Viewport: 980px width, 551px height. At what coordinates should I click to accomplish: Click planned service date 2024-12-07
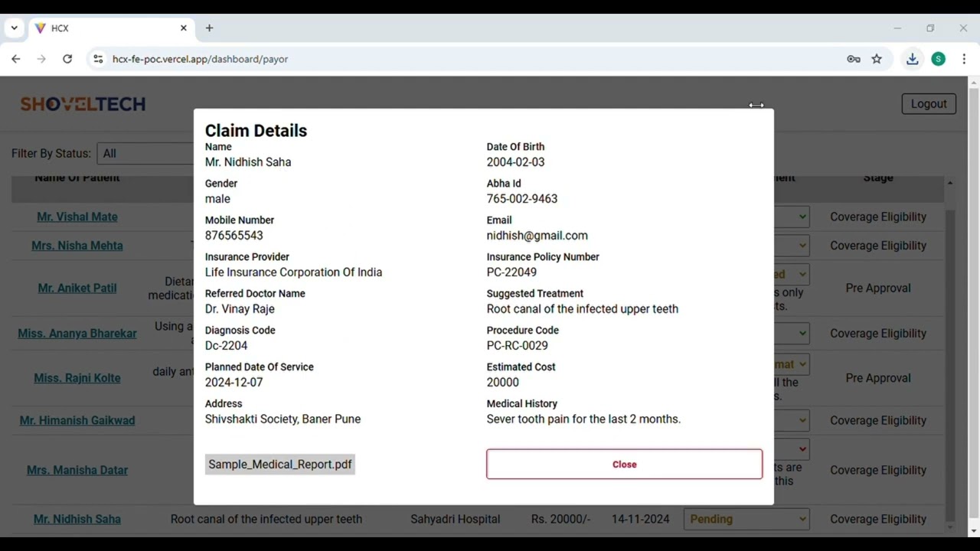pyautogui.click(x=234, y=383)
